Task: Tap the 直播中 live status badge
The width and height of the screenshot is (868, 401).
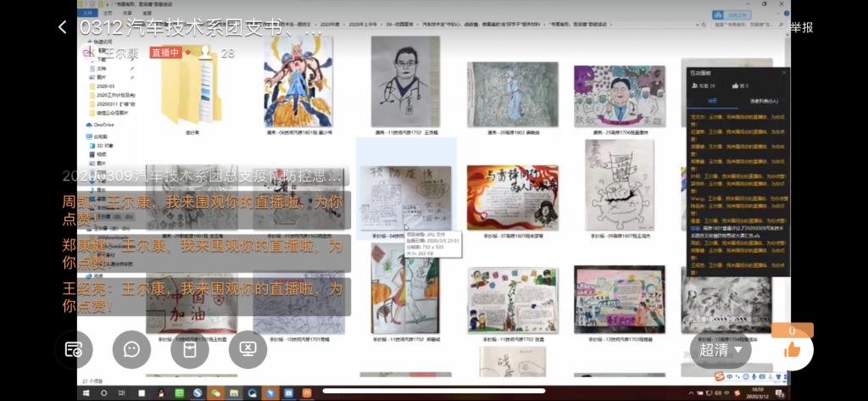Action: 167,53
